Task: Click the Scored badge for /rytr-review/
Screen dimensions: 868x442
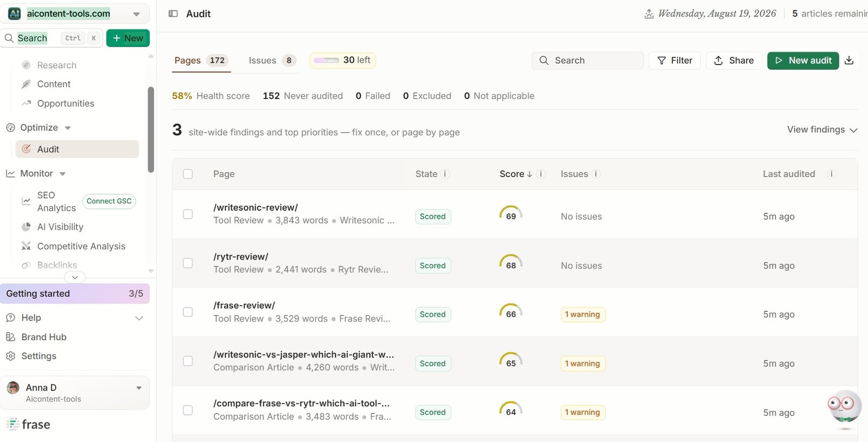Action: tap(433, 266)
